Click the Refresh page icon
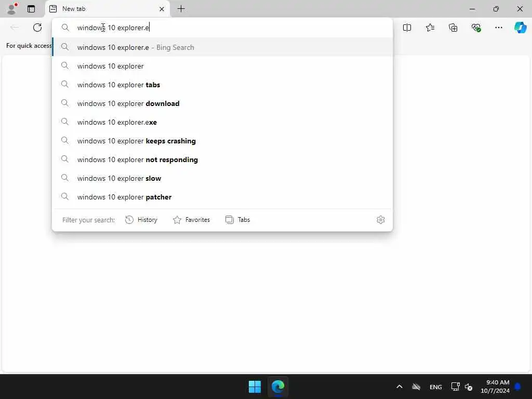Screen dimensions: 532x399 click(x=37, y=28)
